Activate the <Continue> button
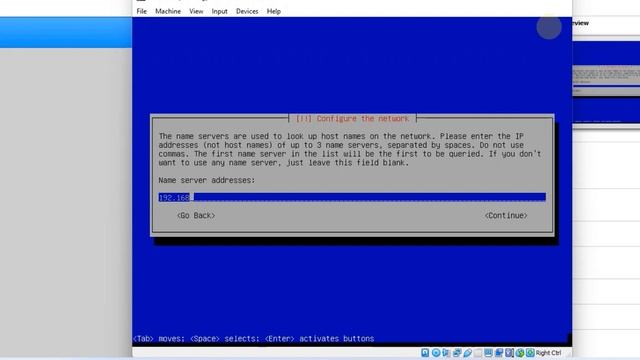 click(506, 216)
